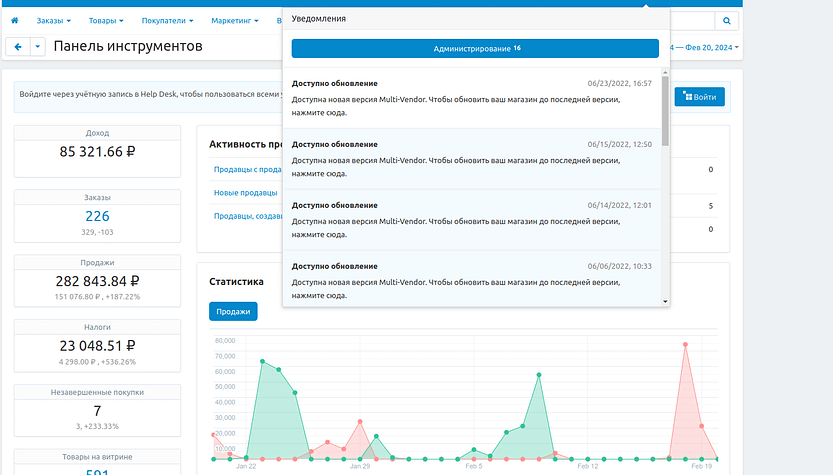Open the date range picker ending Фев 20, 2024
The image size is (833, 475).
click(x=706, y=47)
